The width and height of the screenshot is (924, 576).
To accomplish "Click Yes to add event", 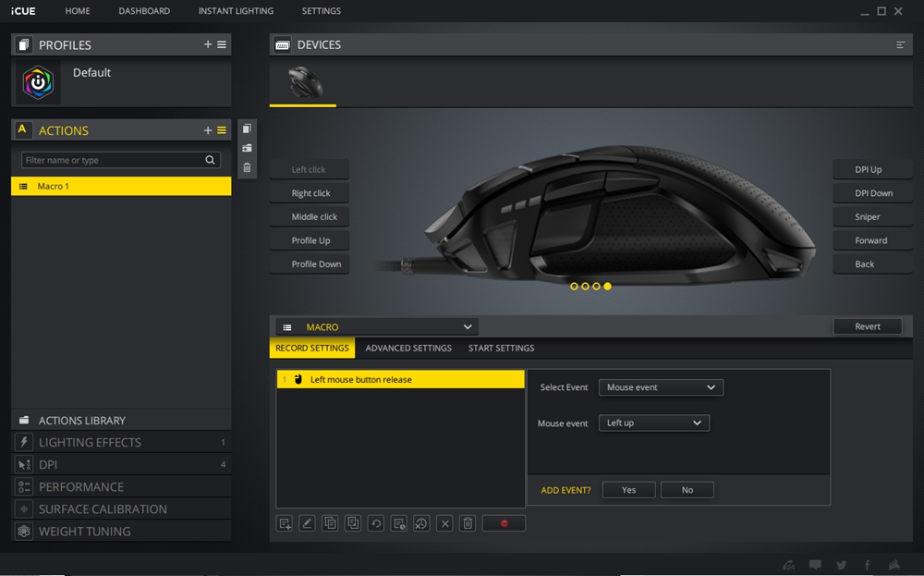I will [628, 490].
